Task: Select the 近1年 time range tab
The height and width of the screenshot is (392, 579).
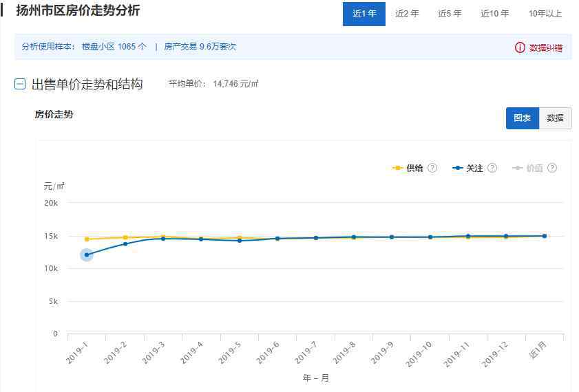Action: tap(364, 14)
